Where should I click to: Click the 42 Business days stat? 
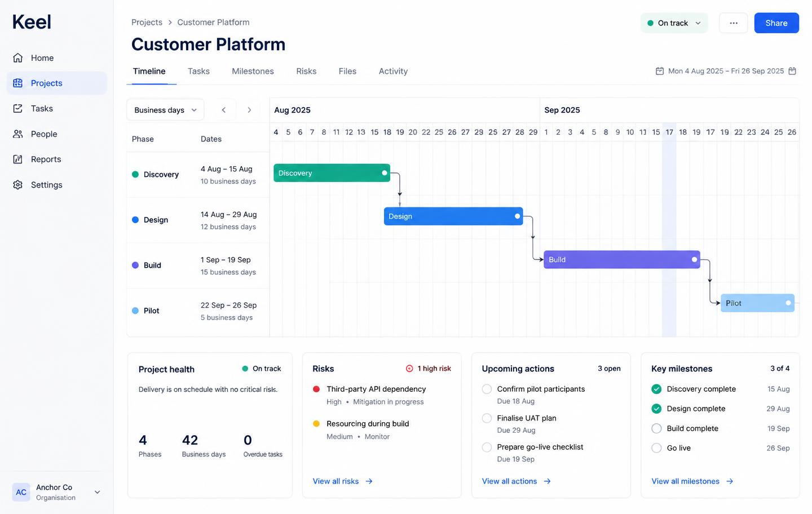click(204, 445)
